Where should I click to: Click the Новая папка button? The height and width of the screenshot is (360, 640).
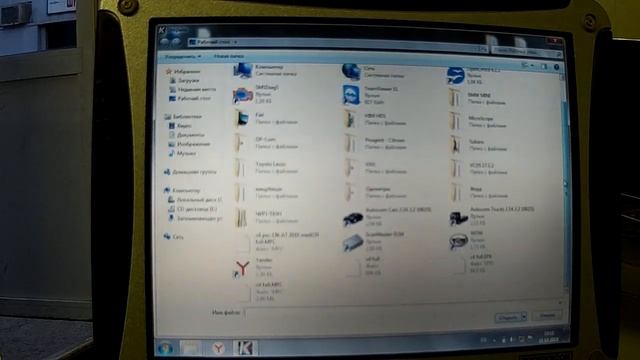(x=229, y=56)
